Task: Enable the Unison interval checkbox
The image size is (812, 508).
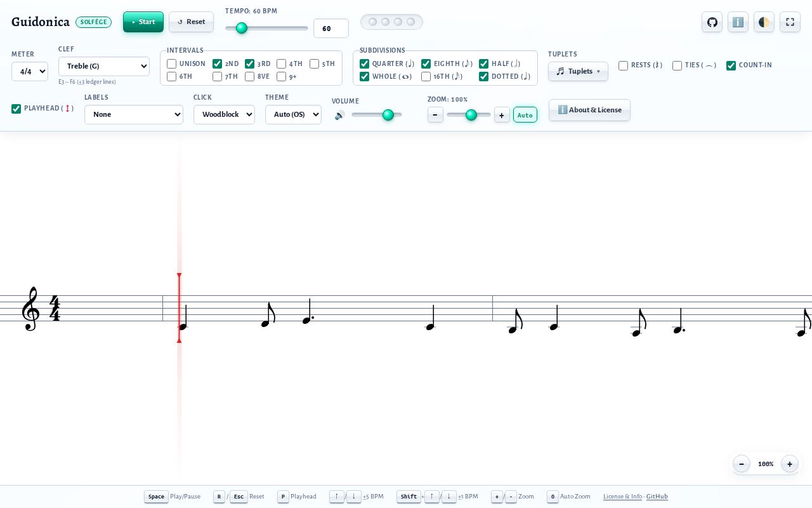Action: click(172, 63)
